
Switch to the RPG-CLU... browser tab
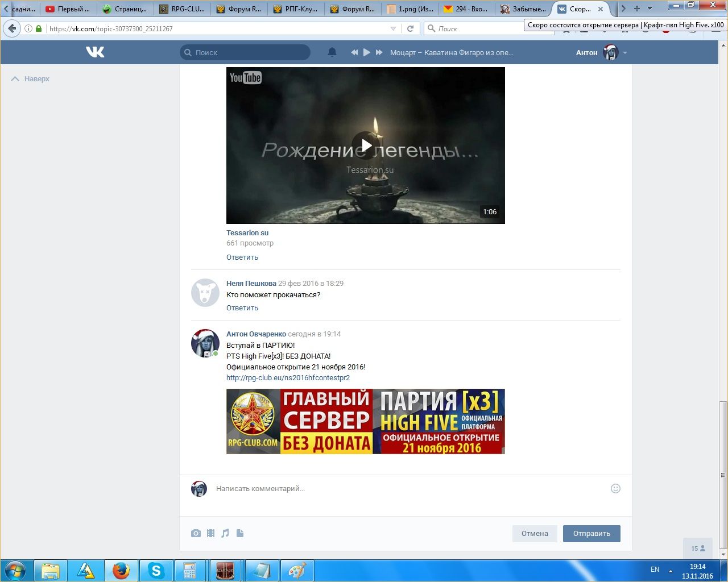tap(182, 9)
